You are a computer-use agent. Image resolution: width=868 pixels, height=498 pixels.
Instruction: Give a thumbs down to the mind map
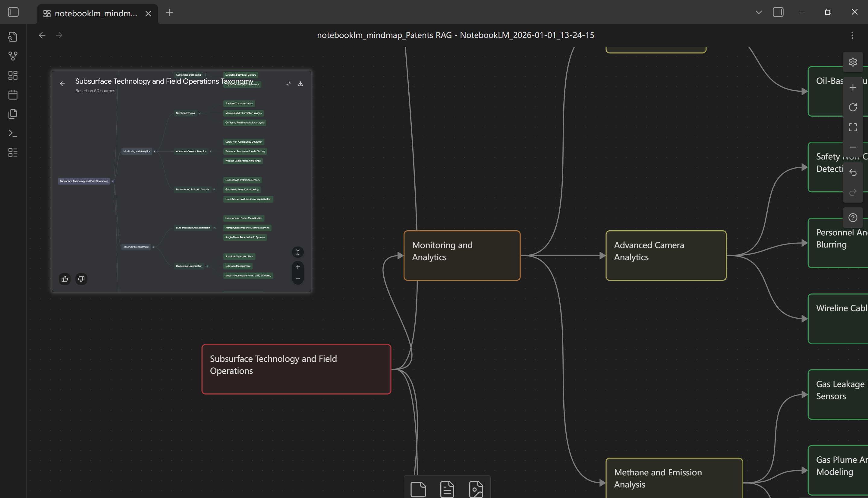(81, 279)
